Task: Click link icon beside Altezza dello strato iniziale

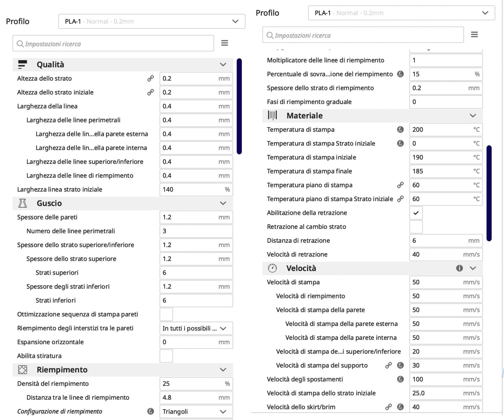Action: (x=151, y=92)
